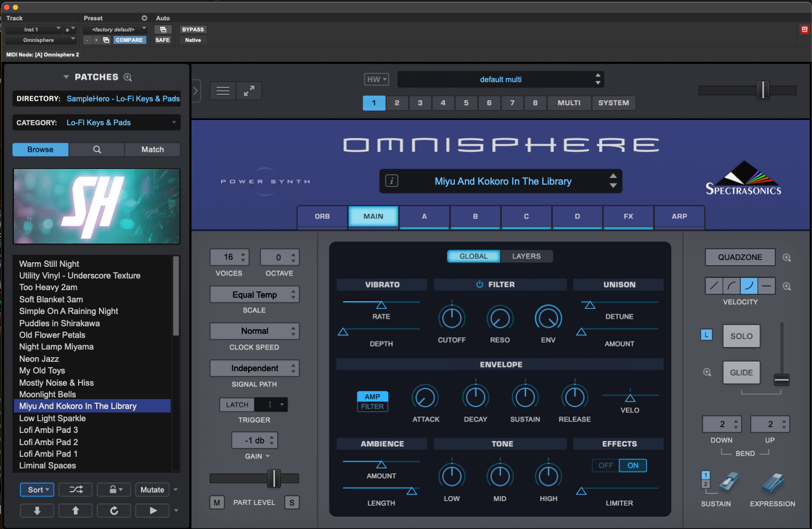The image size is (812, 529).
Task: Expand the Sort dropdown menu
Action: (37, 490)
